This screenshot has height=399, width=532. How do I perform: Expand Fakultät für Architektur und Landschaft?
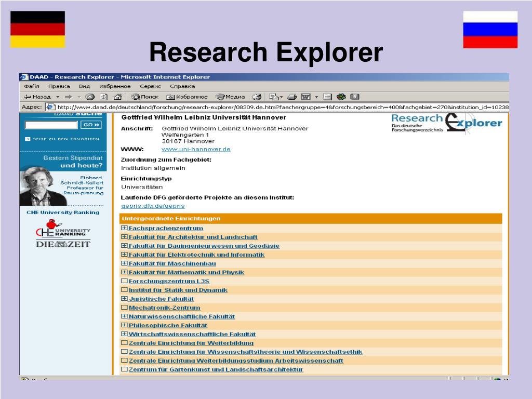tap(124, 237)
